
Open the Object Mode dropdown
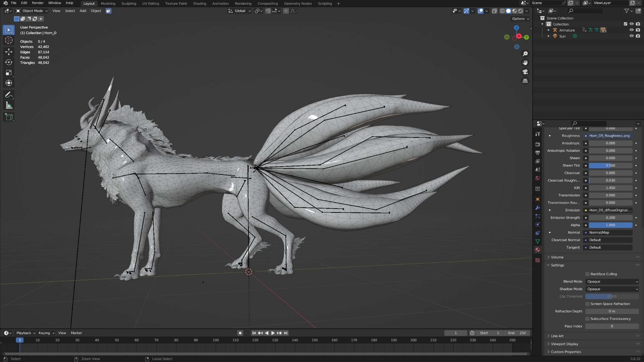click(x=32, y=11)
